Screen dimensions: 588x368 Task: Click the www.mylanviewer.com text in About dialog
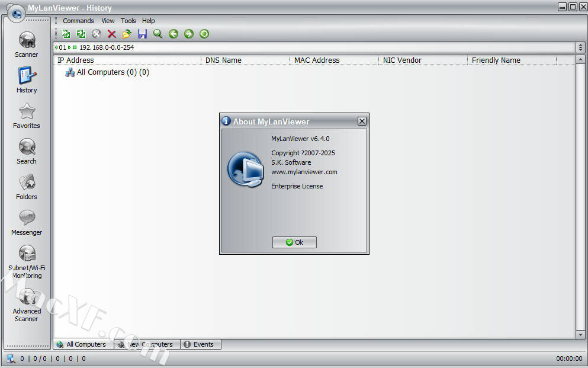[304, 172]
